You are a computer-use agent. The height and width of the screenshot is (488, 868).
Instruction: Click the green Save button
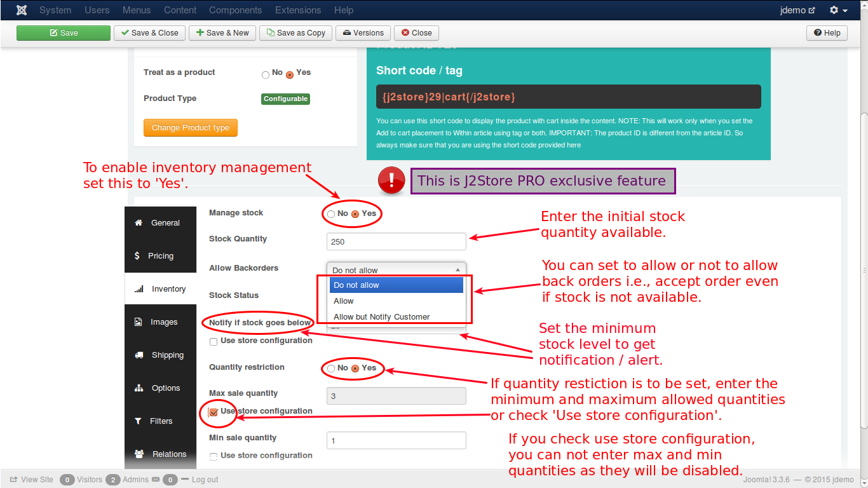coord(64,33)
